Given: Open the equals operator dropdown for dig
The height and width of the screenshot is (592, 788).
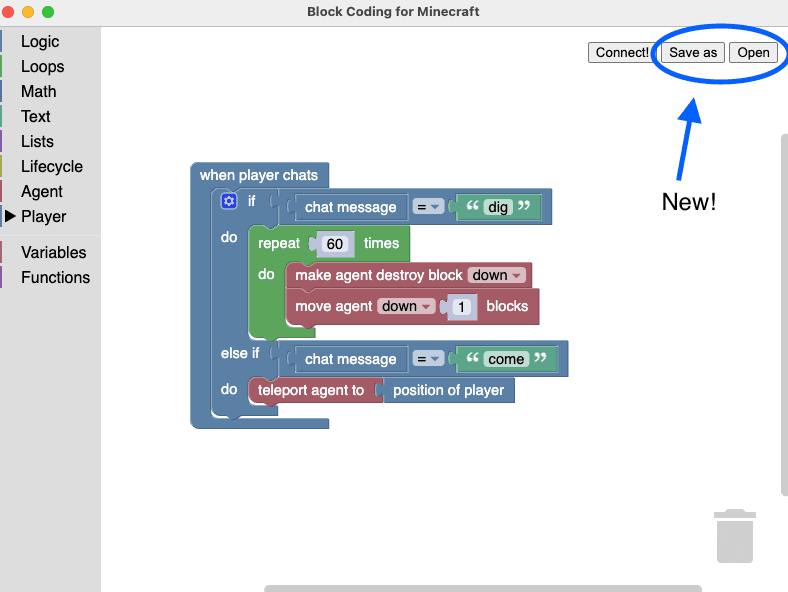Looking at the screenshot, I should click(429, 207).
